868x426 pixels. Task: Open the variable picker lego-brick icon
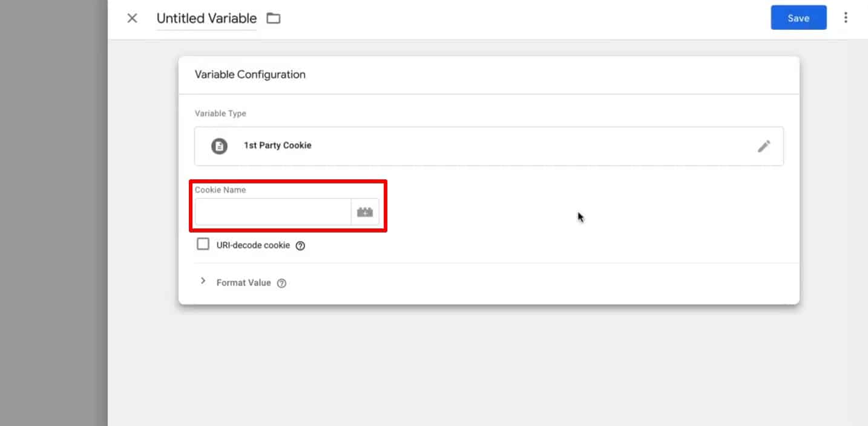(x=365, y=211)
